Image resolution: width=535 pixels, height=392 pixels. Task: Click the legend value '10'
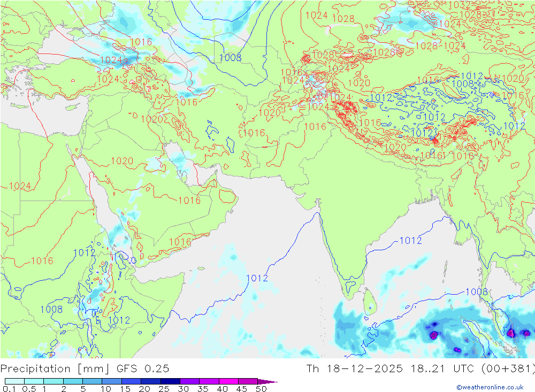click(106, 389)
